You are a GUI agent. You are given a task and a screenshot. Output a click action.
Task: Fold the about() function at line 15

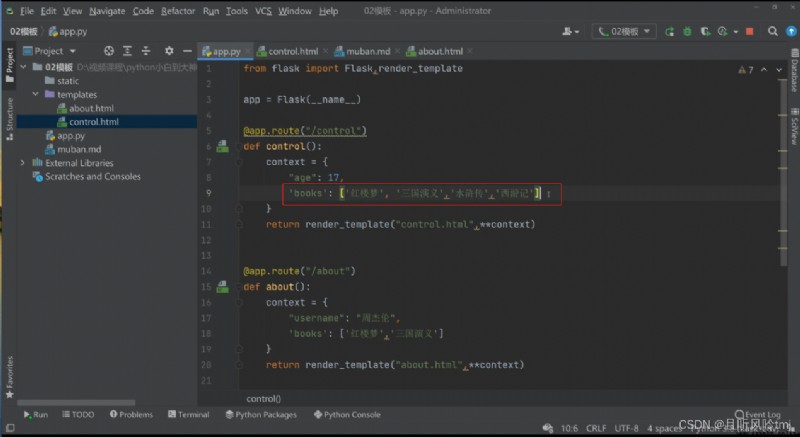point(239,287)
